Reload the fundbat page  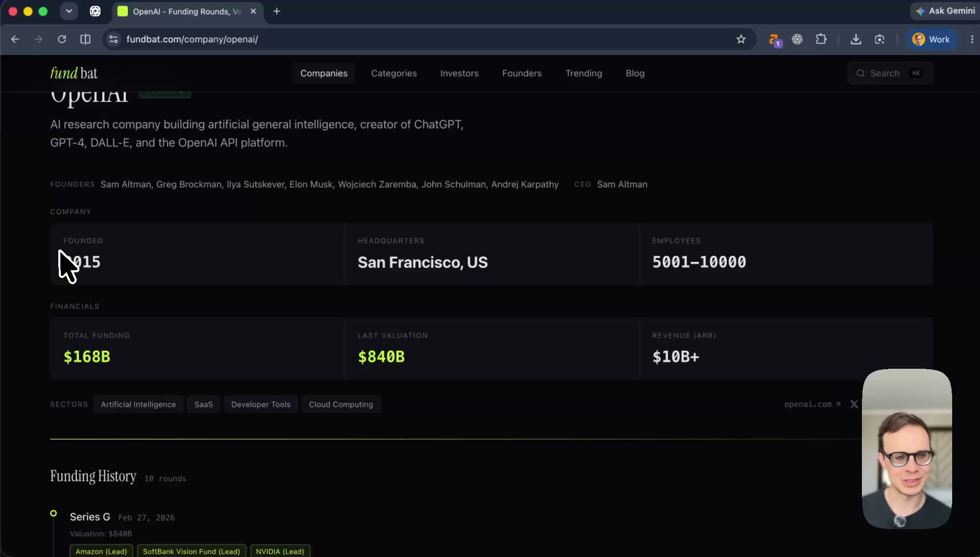coord(62,39)
